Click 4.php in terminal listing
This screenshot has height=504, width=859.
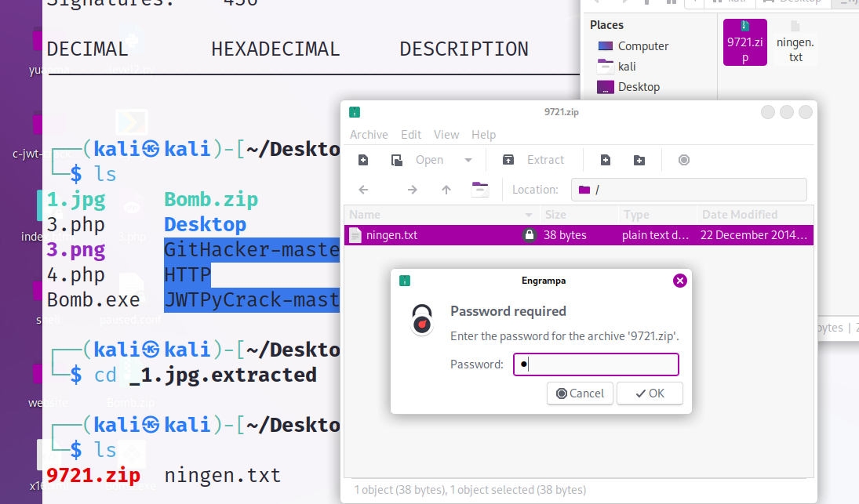pos(75,274)
